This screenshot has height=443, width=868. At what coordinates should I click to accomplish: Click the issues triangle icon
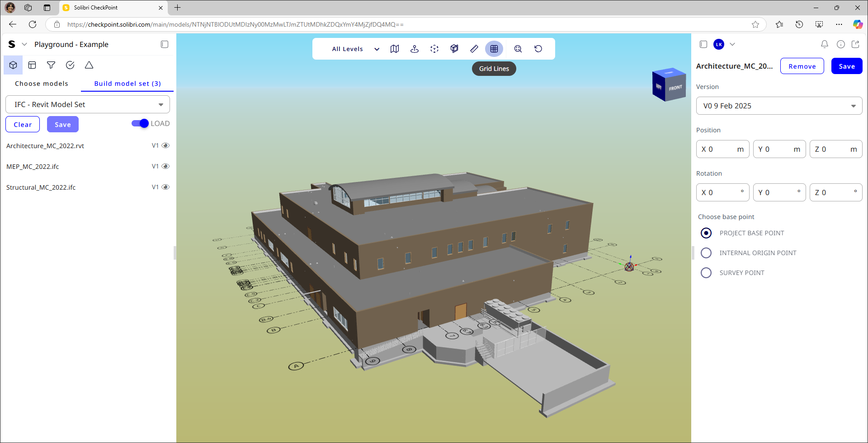tap(89, 65)
